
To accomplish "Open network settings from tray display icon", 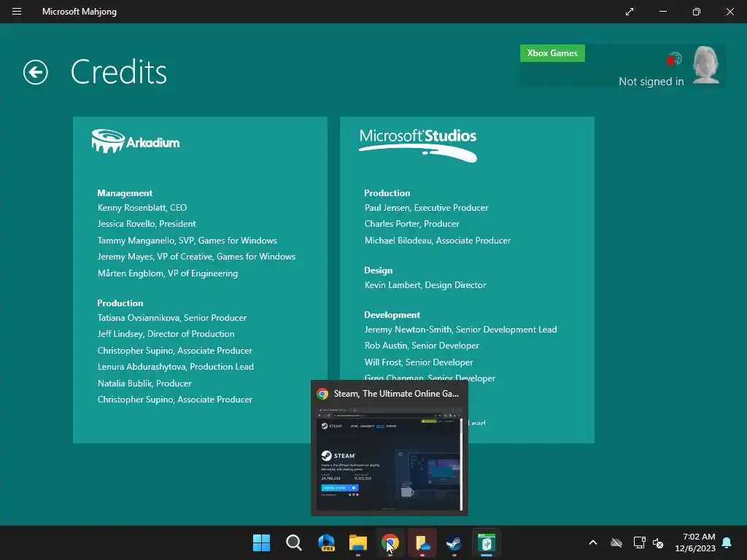I will pyautogui.click(x=639, y=542).
